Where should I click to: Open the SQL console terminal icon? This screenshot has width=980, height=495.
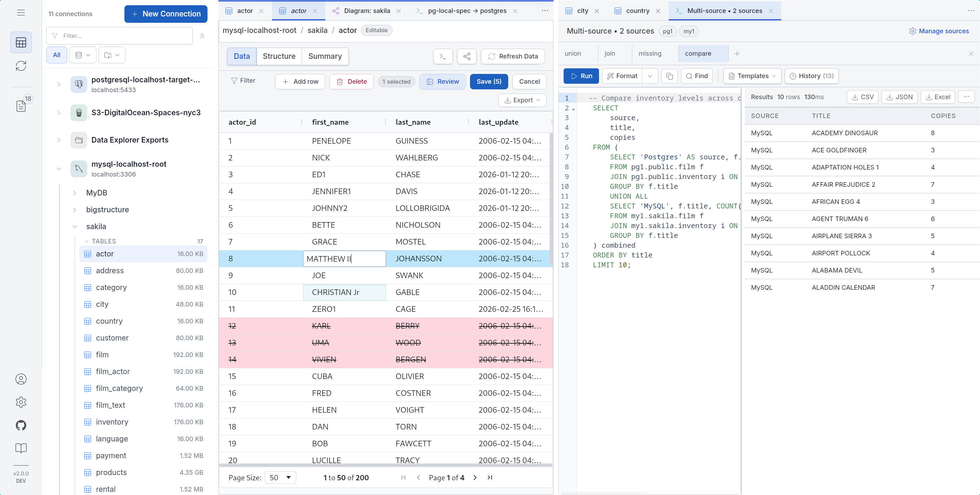pyautogui.click(x=442, y=56)
